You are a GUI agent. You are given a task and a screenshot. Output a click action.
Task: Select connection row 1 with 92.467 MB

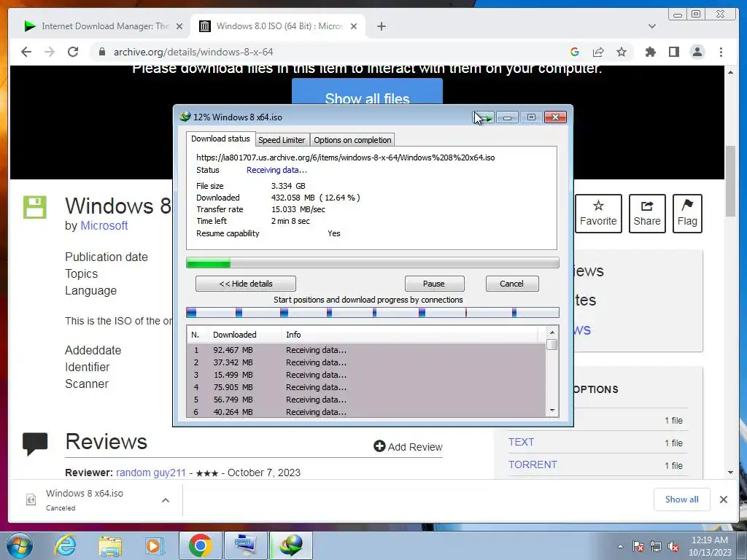point(366,350)
